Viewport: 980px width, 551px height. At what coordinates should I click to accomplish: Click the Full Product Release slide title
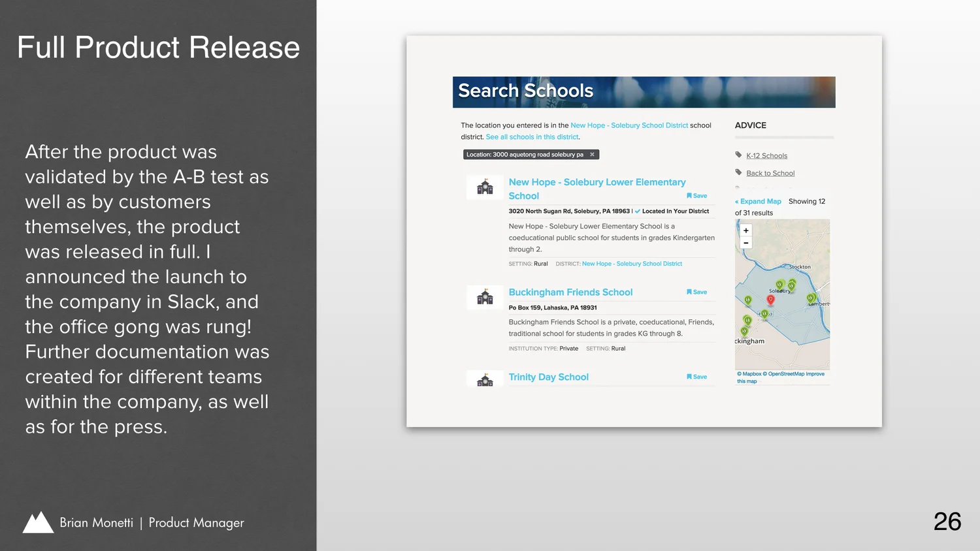coord(158,48)
